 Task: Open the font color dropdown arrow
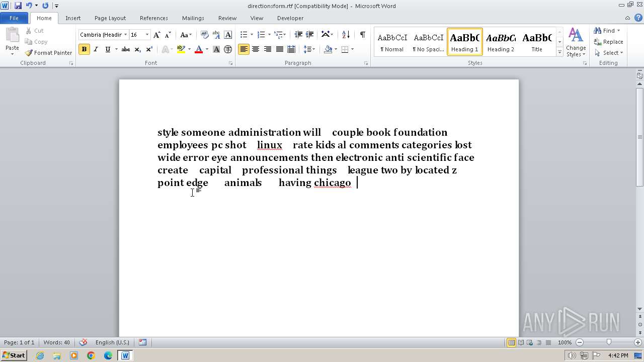pyautogui.click(x=207, y=49)
